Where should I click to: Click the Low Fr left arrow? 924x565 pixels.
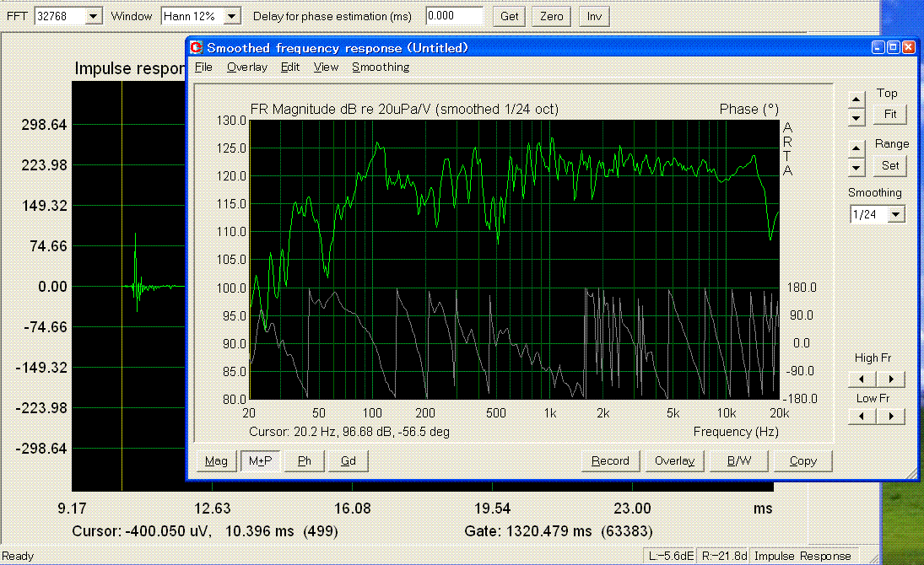click(x=862, y=417)
